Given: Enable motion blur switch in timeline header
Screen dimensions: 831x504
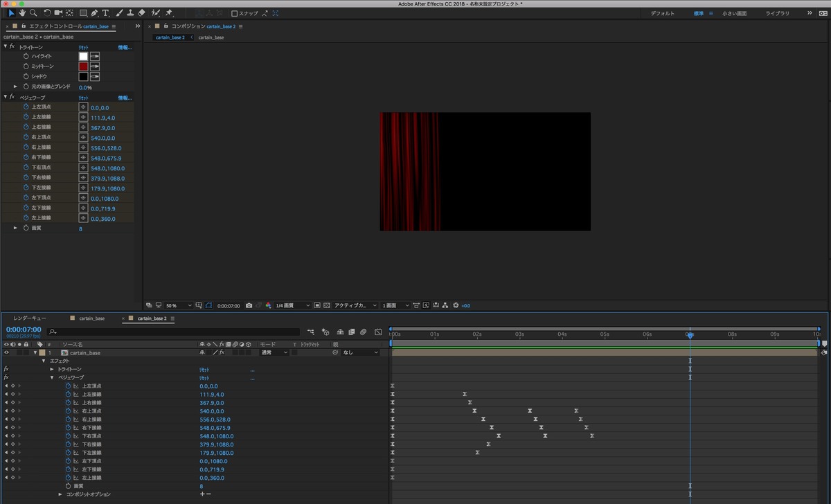Looking at the screenshot, I should coord(363,332).
